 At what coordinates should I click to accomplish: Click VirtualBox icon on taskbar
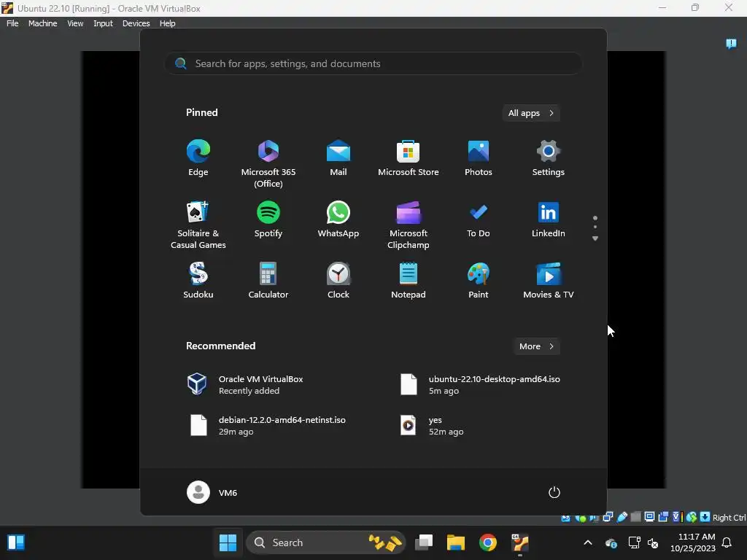pyautogui.click(x=520, y=542)
